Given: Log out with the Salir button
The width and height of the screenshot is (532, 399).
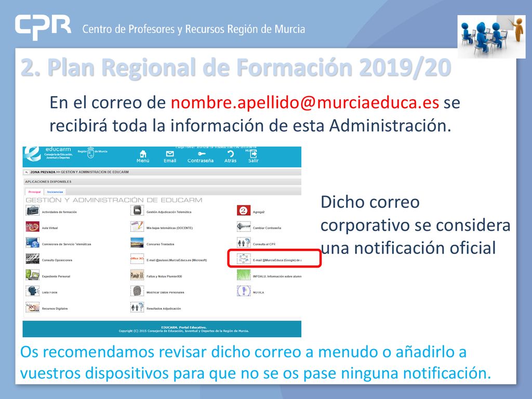Looking at the screenshot, I should point(254,157).
